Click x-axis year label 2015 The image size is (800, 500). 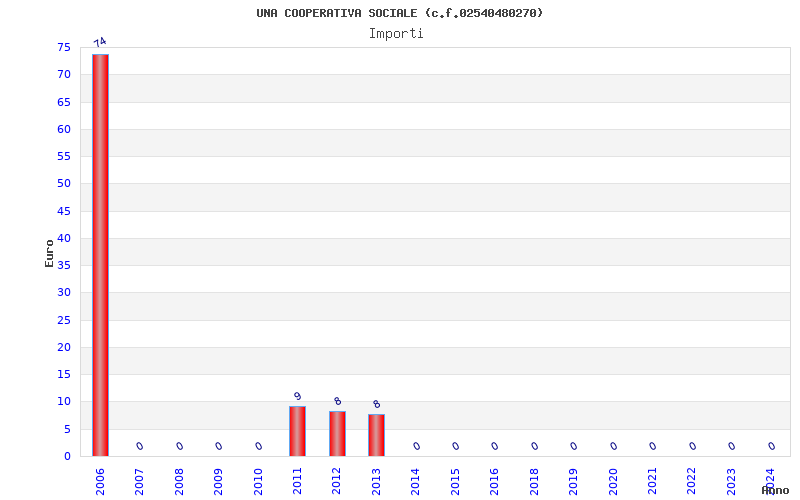455,482
